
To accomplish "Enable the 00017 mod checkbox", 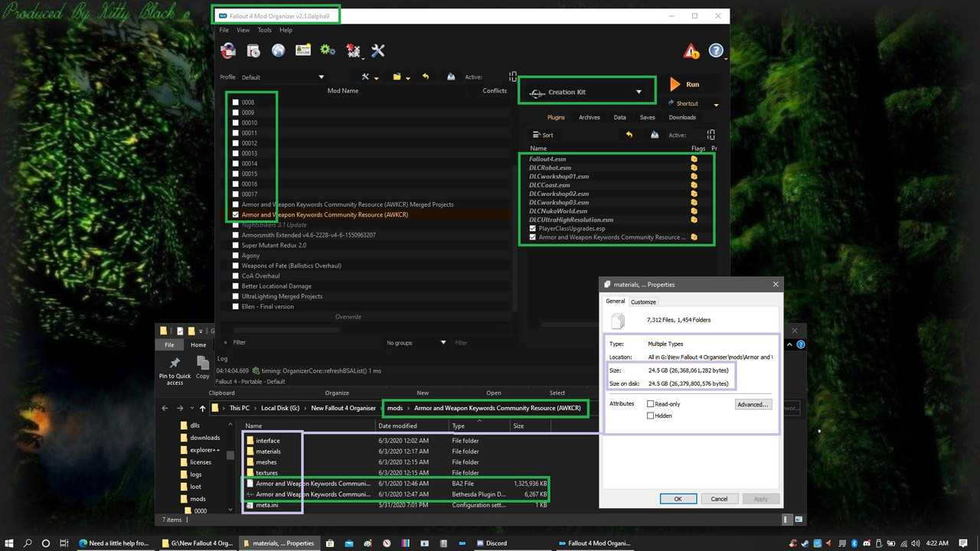I will pos(236,194).
